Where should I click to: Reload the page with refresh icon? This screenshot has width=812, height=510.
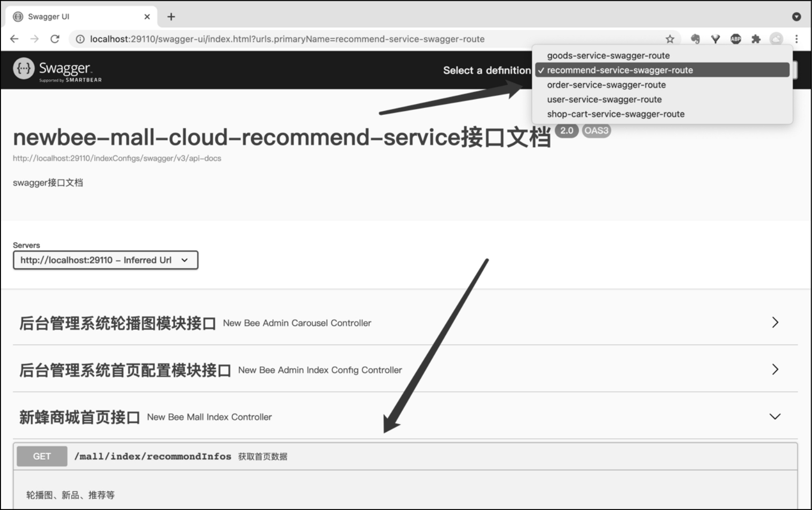tap(55, 39)
